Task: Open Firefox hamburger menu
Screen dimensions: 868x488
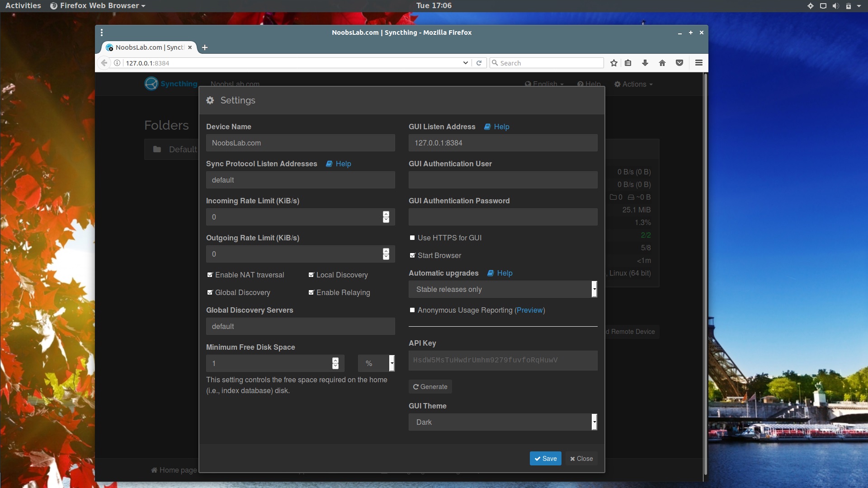Action: pos(699,63)
